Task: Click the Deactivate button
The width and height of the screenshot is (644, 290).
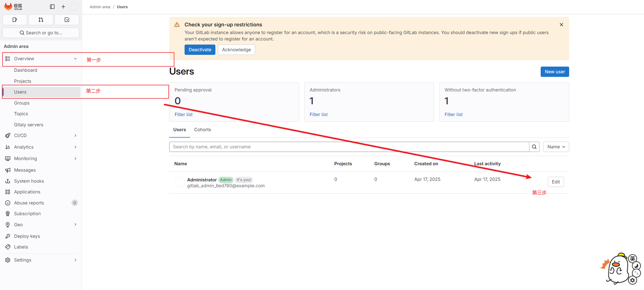Action: coord(200,50)
